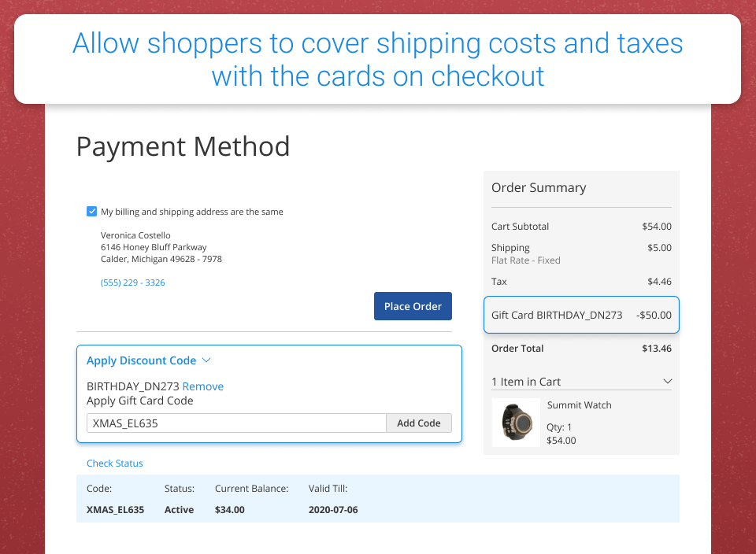Click the Order Total amount $13.46
This screenshot has width=756, height=554.
[x=657, y=349]
